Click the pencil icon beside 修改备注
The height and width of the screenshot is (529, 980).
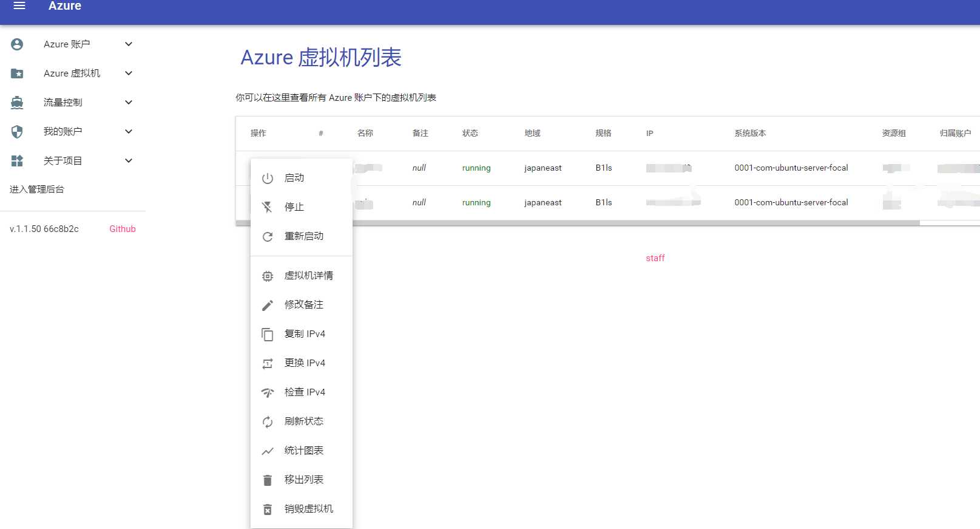click(x=268, y=305)
